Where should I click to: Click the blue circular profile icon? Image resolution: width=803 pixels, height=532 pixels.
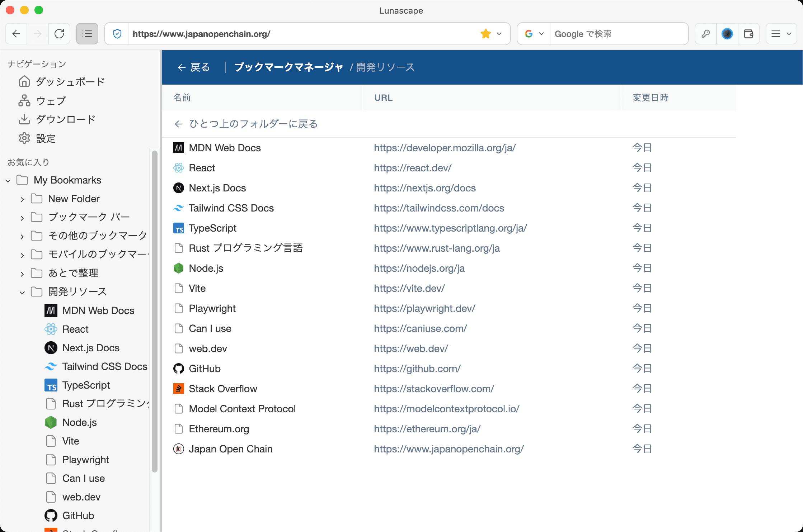pyautogui.click(x=727, y=34)
